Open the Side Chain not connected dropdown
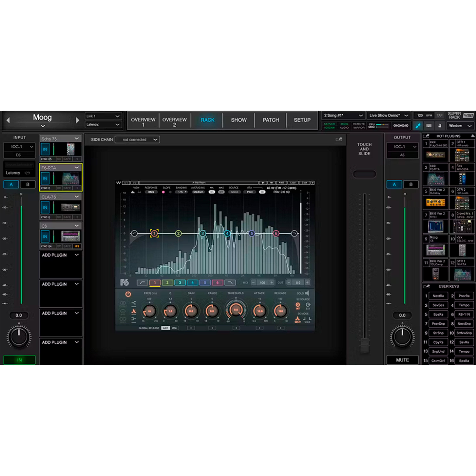 [x=137, y=139]
